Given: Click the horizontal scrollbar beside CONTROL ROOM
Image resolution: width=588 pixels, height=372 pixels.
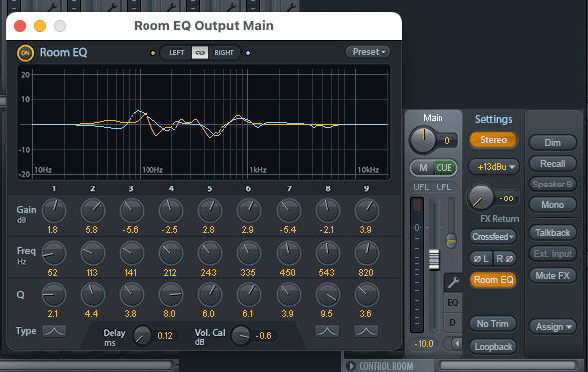Looking at the screenshot, I should 507,365.
